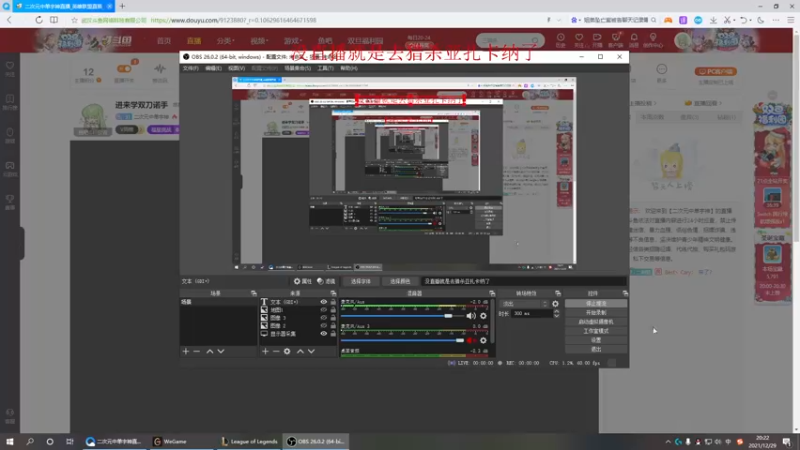This screenshot has width=800, height=450.
Task: Open Settings button in OBS controls
Action: tap(596, 340)
